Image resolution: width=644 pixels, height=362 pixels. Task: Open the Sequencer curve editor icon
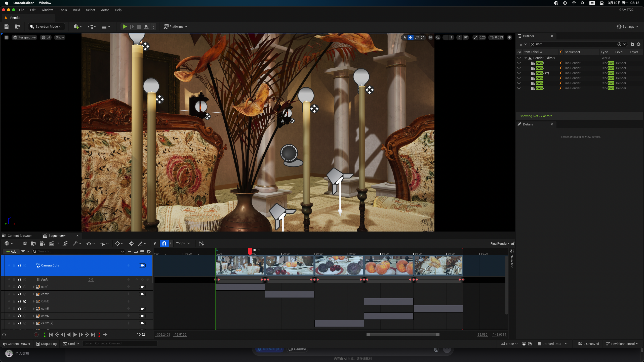pos(202,243)
